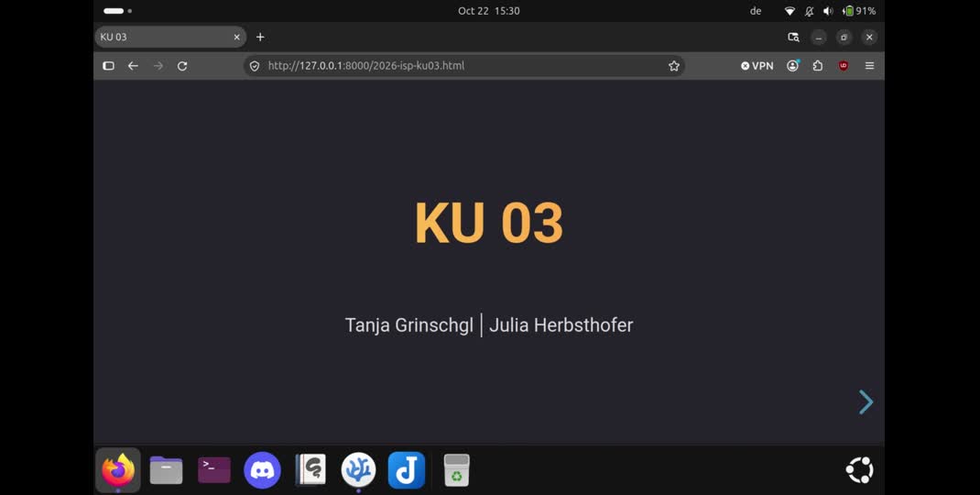Open site security shield info

(x=255, y=66)
